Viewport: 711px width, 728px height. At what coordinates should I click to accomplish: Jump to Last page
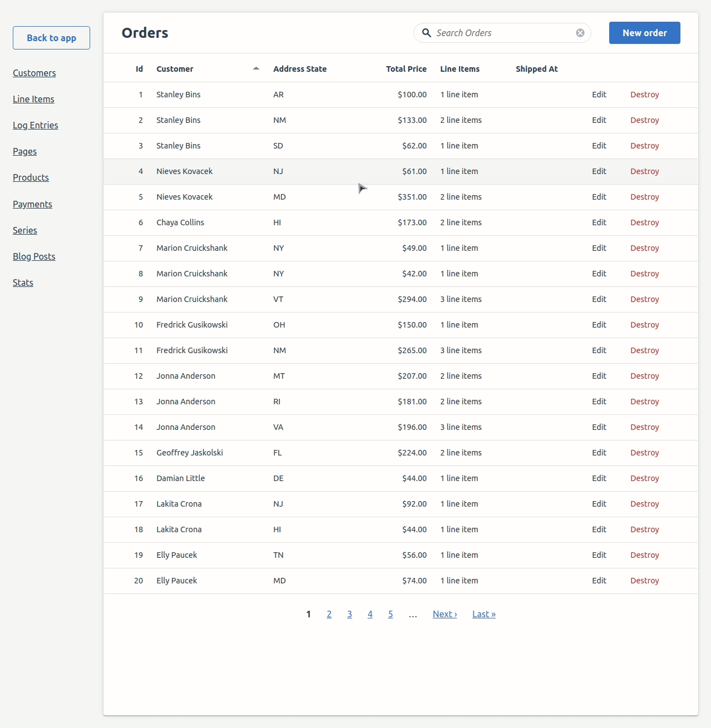point(484,614)
